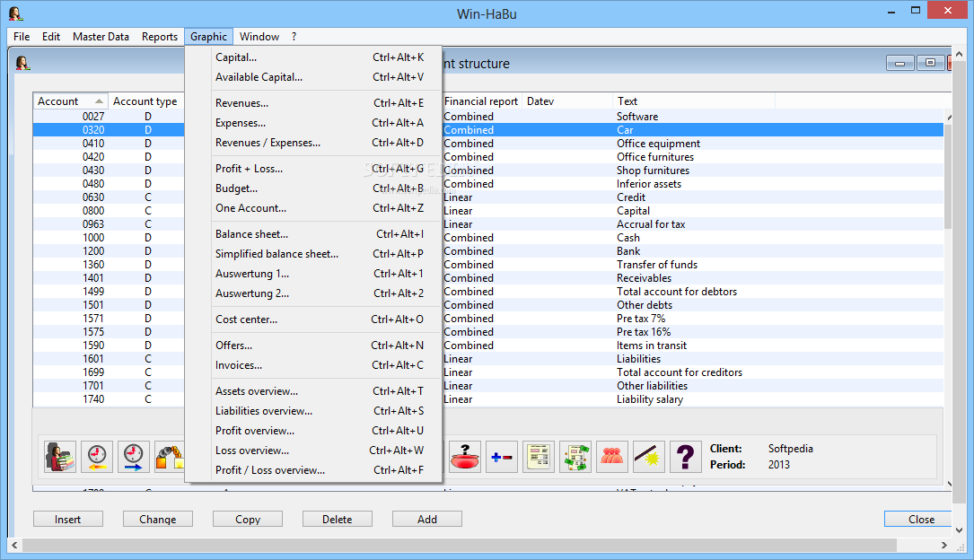Click the yellow form document icon
974x560 pixels.
click(x=539, y=457)
